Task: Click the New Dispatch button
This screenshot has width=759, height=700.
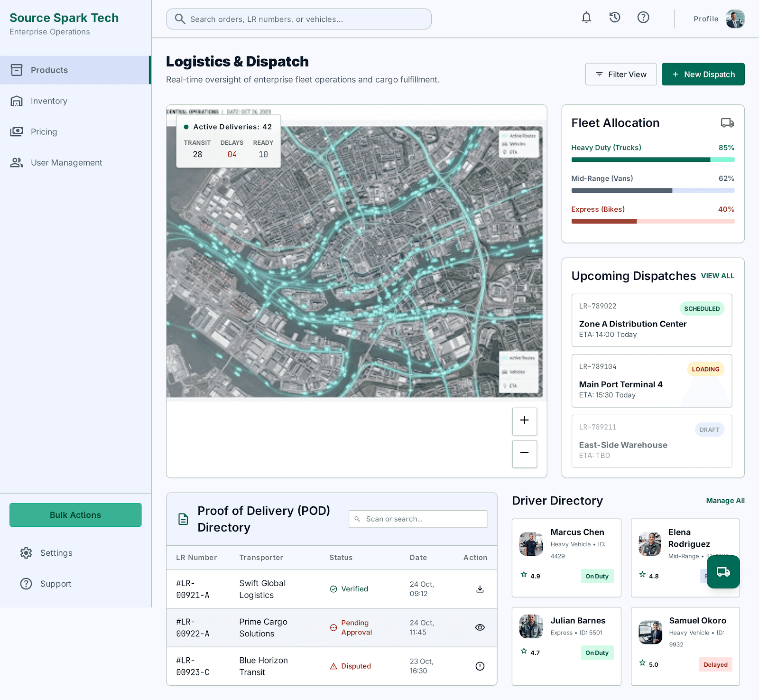Action: [703, 75]
